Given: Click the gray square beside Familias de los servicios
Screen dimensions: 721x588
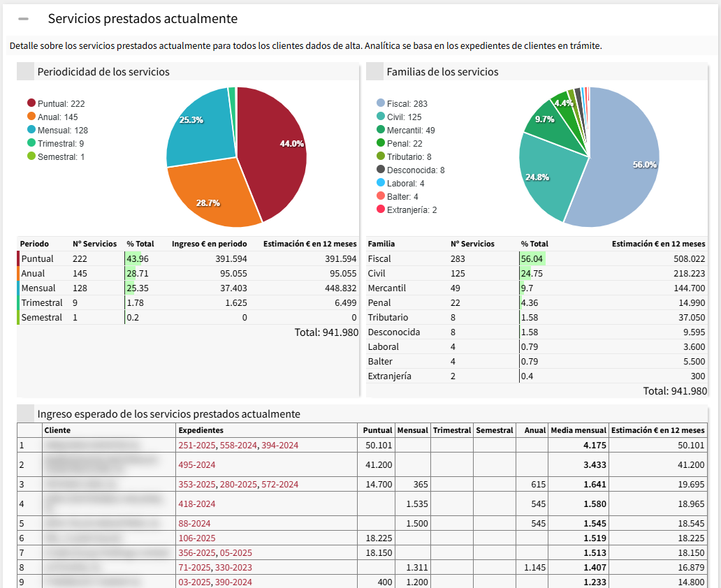Looking at the screenshot, I should (x=375, y=71).
